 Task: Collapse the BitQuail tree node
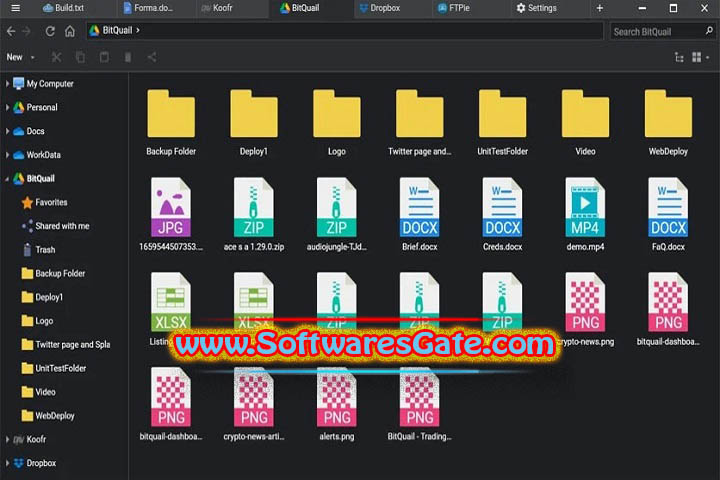point(7,179)
